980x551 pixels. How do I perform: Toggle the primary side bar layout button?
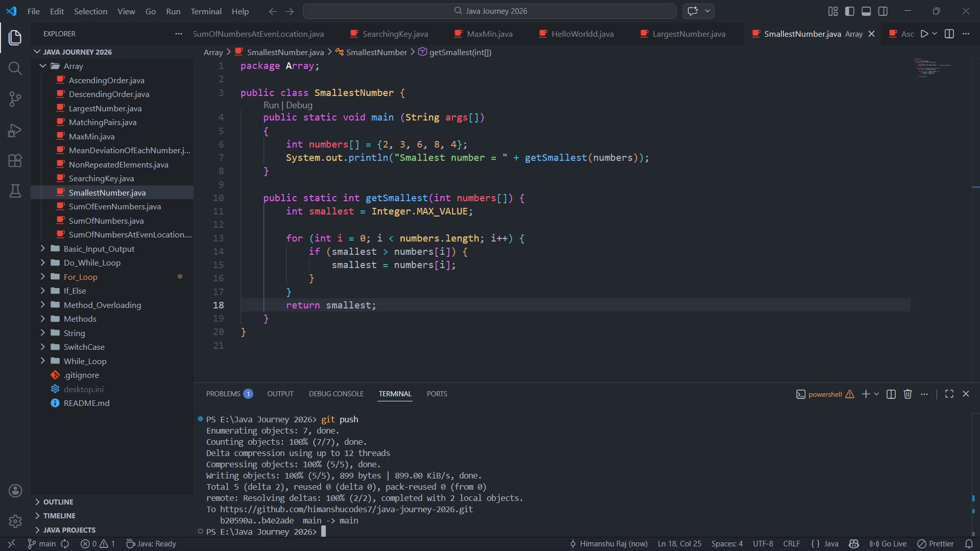850,11
